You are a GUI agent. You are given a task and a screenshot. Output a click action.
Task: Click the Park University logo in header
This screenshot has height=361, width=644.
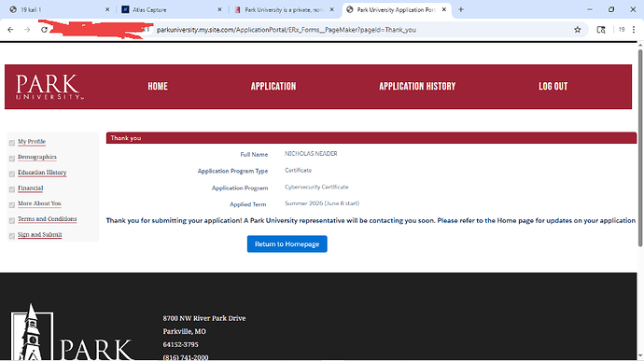49,87
